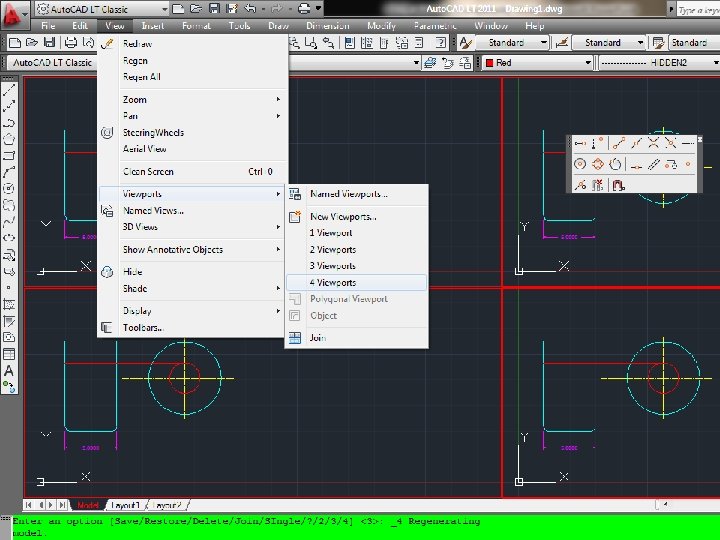Click the Undo arrow in quick access toolbar

pos(250,8)
